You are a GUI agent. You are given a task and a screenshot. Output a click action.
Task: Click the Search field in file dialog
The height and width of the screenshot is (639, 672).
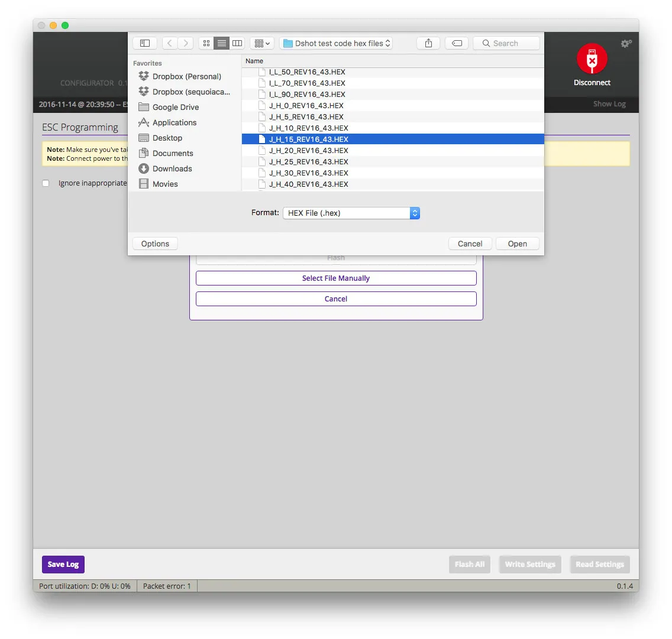(x=506, y=43)
